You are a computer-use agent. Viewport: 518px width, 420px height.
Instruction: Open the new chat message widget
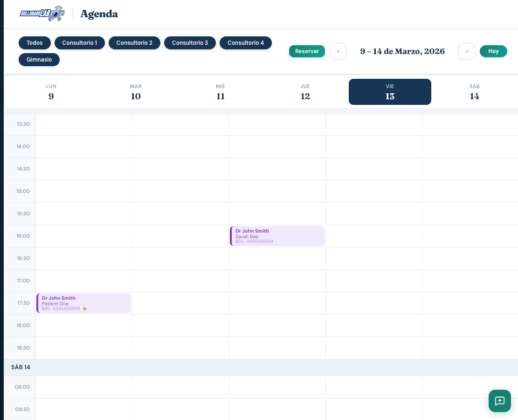[500, 401]
